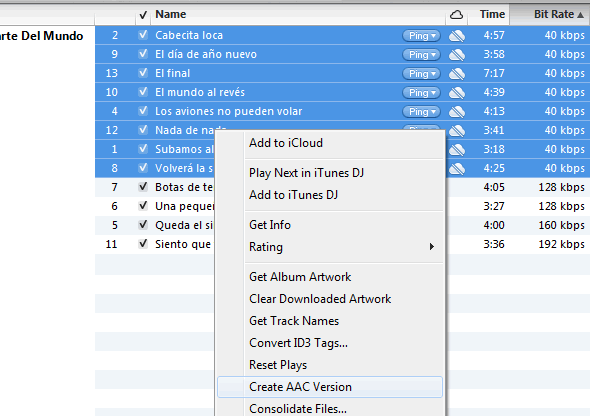Uncheck the Una peque track
This screenshot has height=416, width=590.
[143, 206]
